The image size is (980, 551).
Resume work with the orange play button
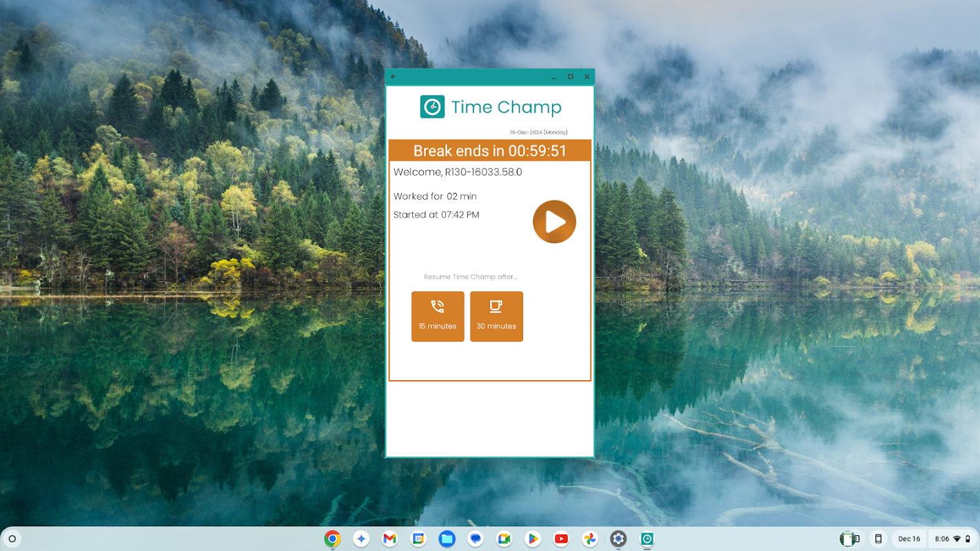(x=554, y=222)
